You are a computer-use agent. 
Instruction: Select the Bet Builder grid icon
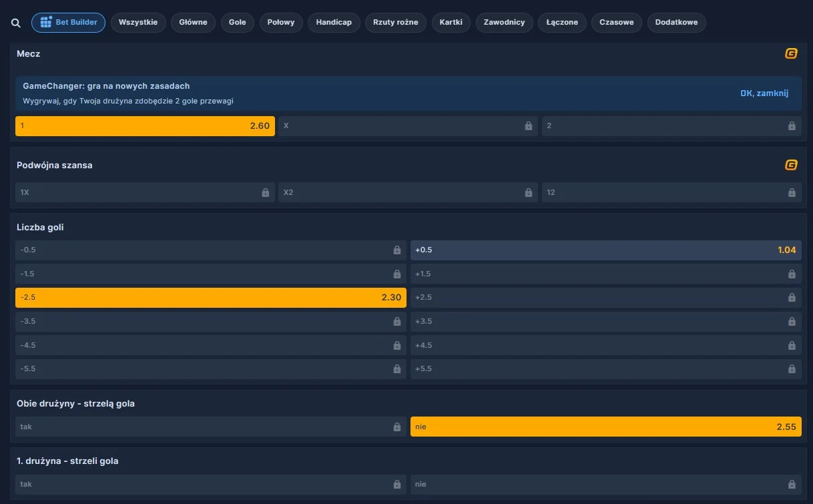tap(44, 22)
